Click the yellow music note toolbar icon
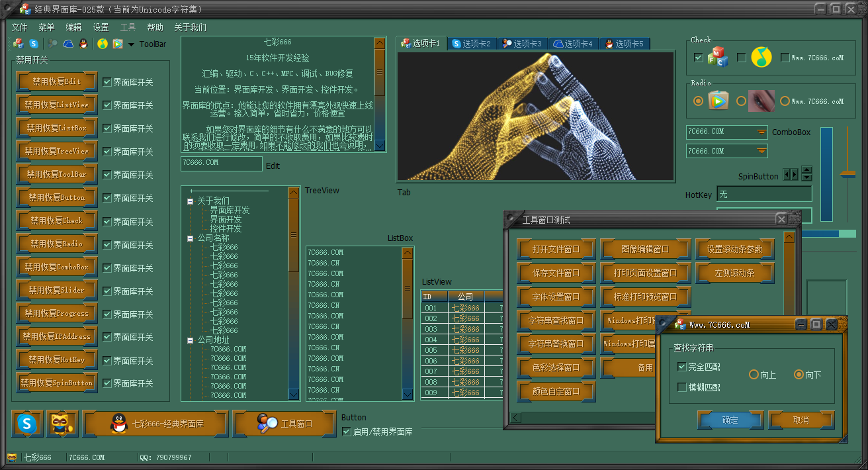The width and height of the screenshot is (868, 470). (x=102, y=44)
